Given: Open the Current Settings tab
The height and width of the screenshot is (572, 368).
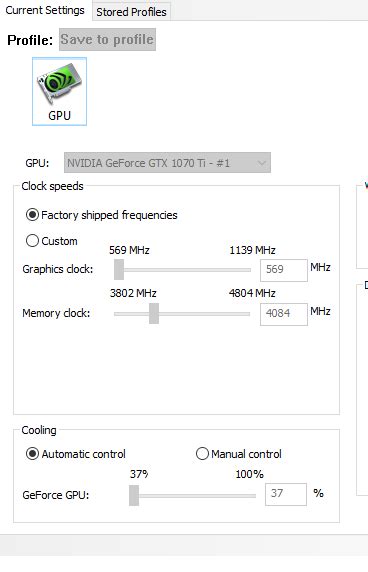Looking at the screenshot, I should tap(45, 10).
